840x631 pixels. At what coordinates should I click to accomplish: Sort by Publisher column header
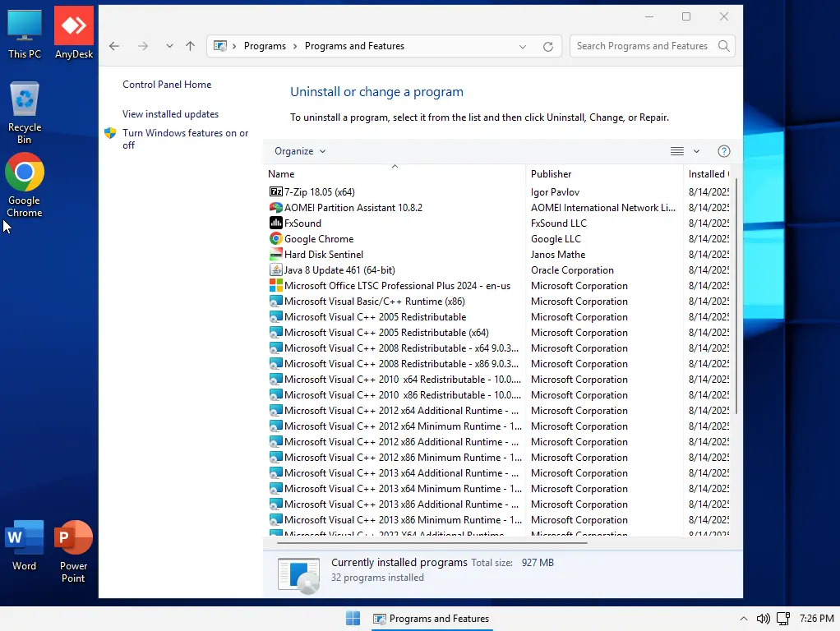tap(604, 173)
